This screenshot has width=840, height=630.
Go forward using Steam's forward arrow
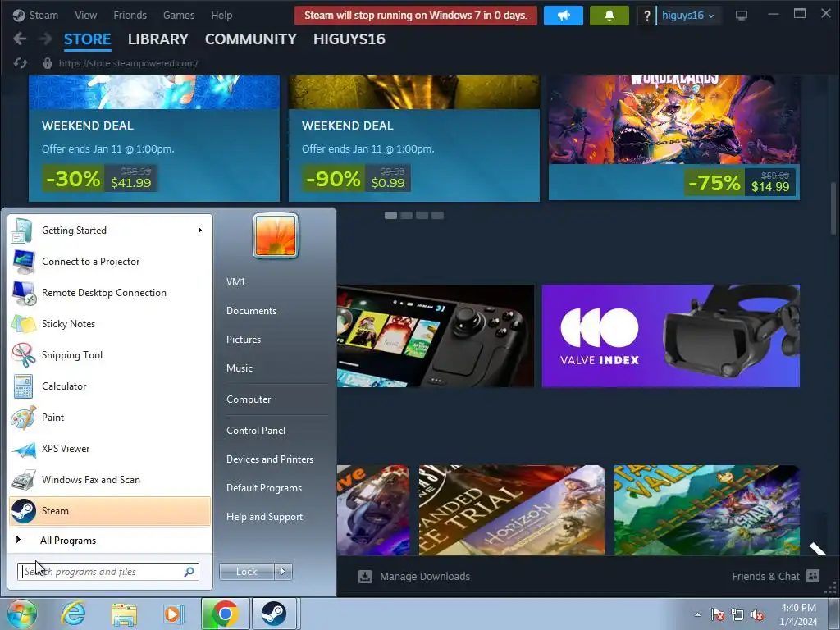pos(46,39)
